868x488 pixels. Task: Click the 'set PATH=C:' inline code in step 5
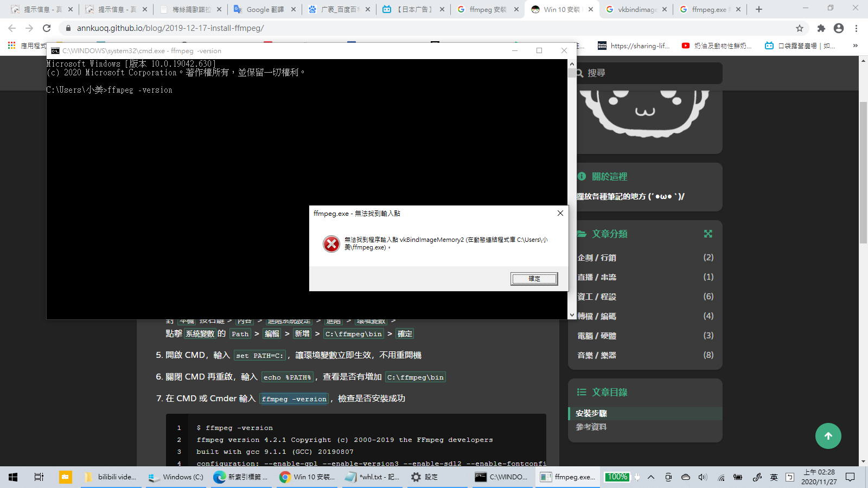(260, 356)
